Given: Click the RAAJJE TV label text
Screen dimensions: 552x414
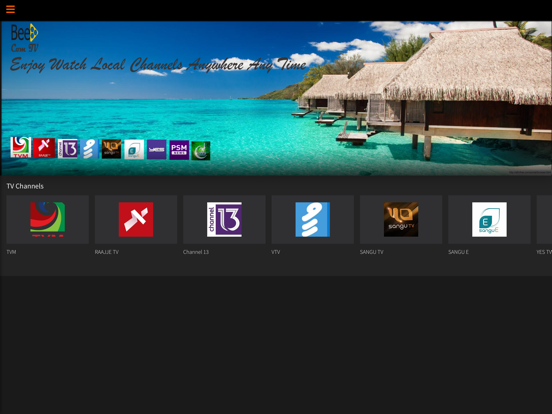Looking at the screenshot, I should point(107,252).
